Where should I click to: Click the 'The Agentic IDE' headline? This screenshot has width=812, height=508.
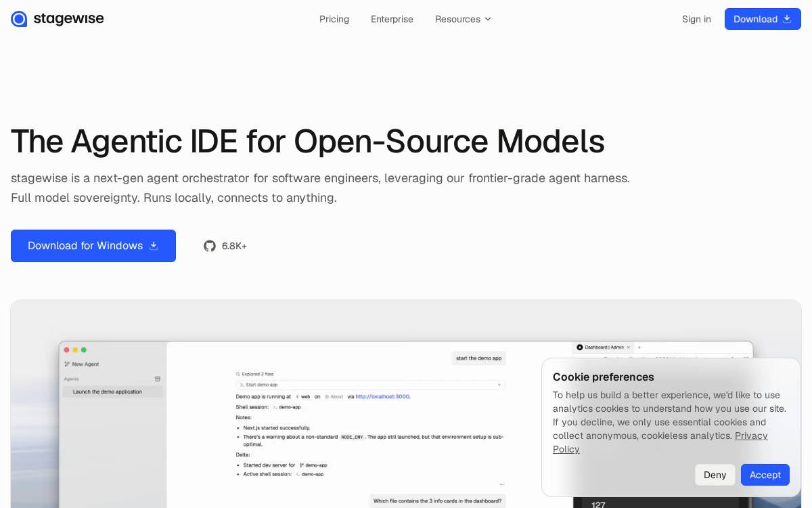pyautogui.click(x=308, y=141)
